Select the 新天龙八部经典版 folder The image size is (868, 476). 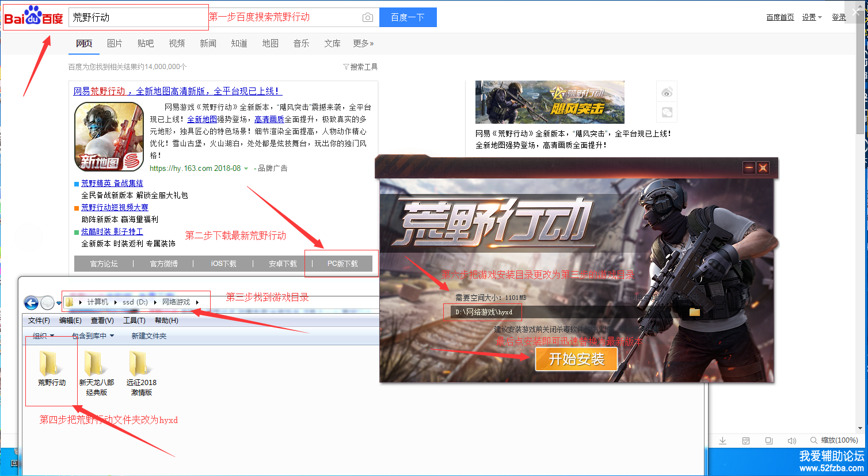tap(97, 373)
